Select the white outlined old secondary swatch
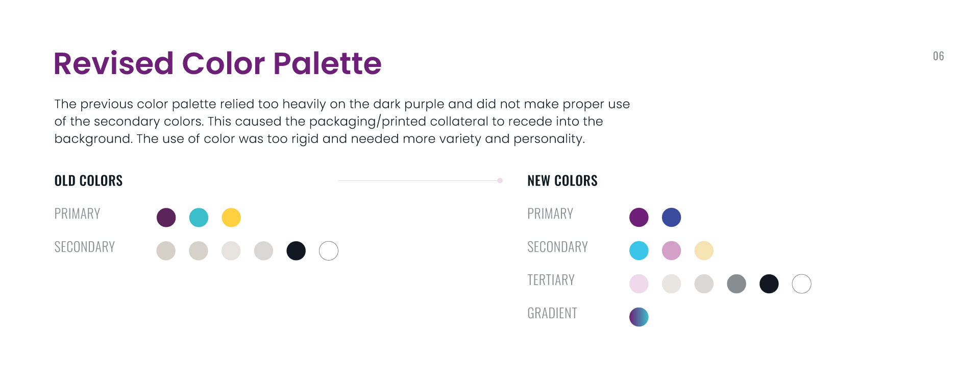 (329, 250)
